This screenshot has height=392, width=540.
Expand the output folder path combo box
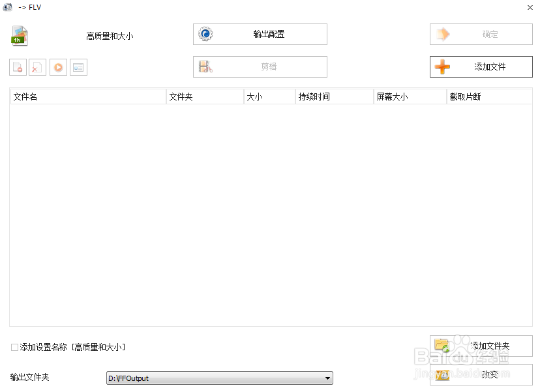pos(327,378)
